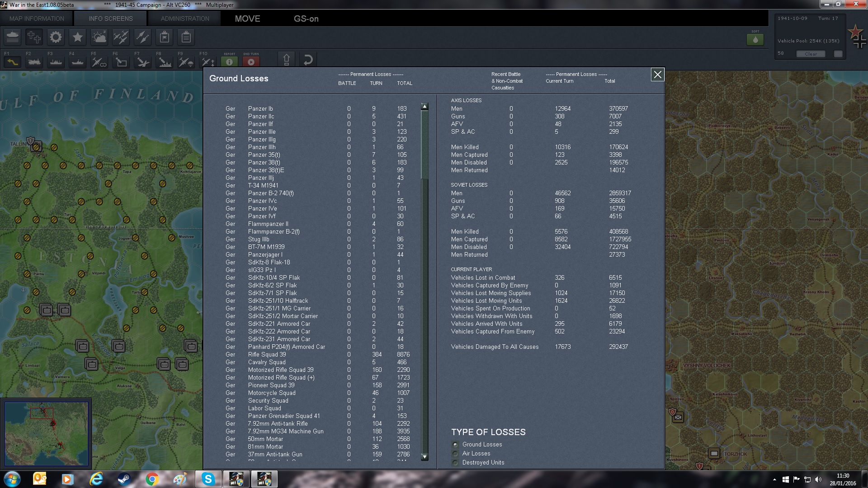Select F7 bomb airfield mode icon
This screenshot has width=868, height=488.
(142, 62)
